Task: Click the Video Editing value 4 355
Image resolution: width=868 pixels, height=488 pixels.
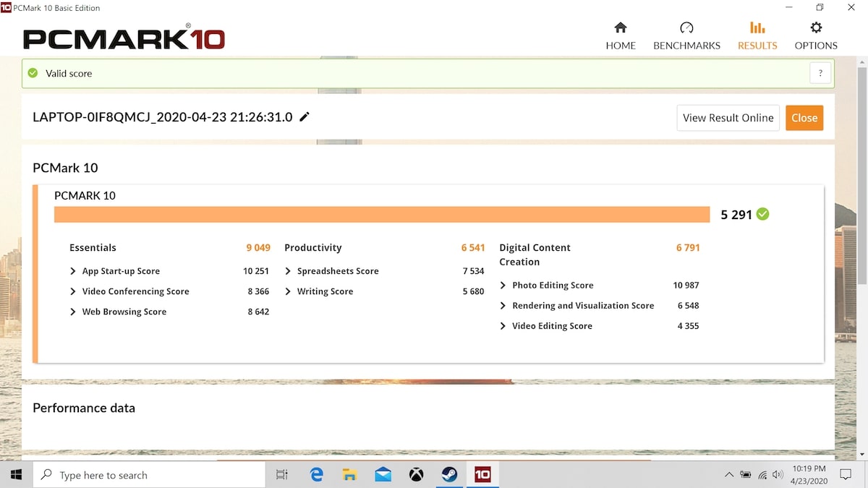Action: point(689,326)
